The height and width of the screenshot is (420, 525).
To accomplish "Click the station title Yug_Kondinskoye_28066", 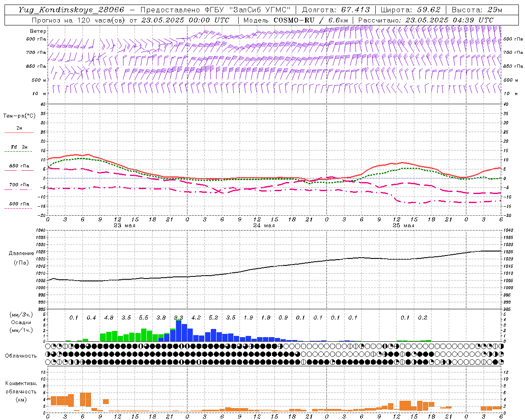I will point(71,10).
